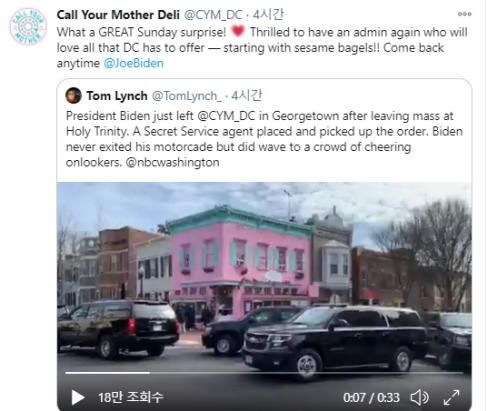Open the Tom Lynch display name
Image resolution: width=497 pixels, height=411 pixels.
(117, 96)
